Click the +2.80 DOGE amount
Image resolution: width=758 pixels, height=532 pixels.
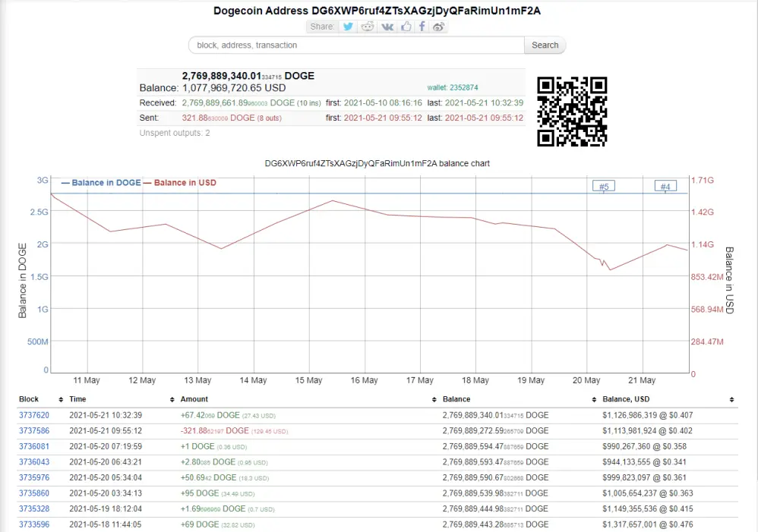208,462
